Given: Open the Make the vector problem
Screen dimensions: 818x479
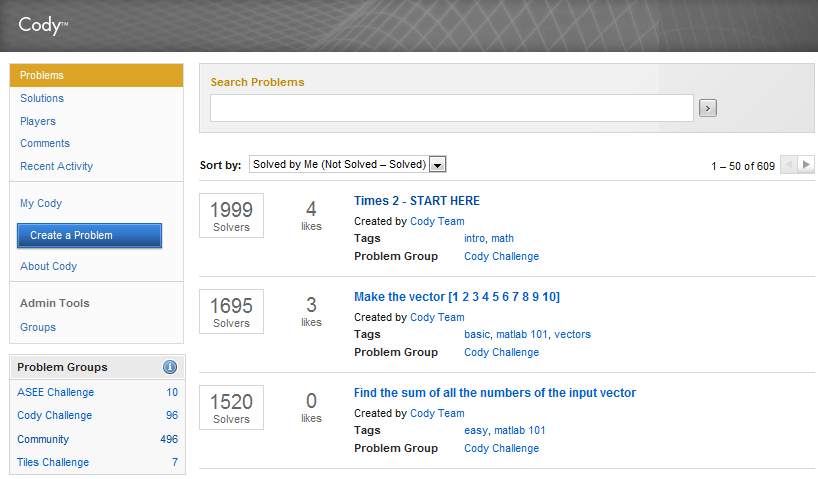Looking at the screenshot, I should tap(457, 297).
